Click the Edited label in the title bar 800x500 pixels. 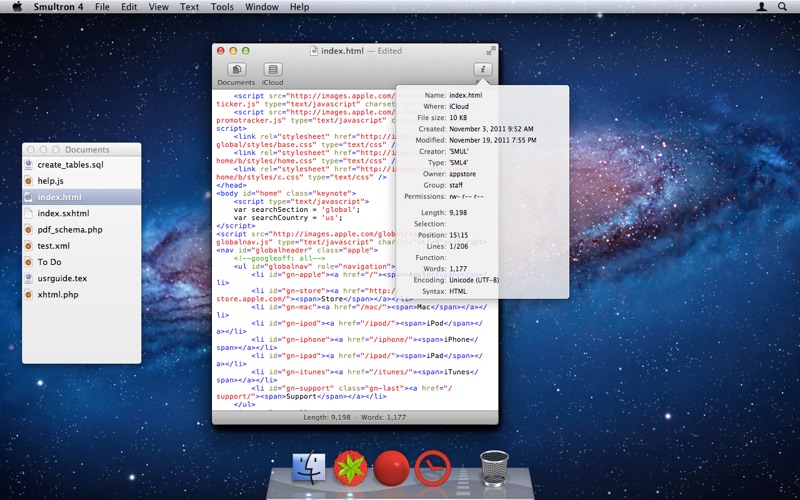[x=390, y=51]
